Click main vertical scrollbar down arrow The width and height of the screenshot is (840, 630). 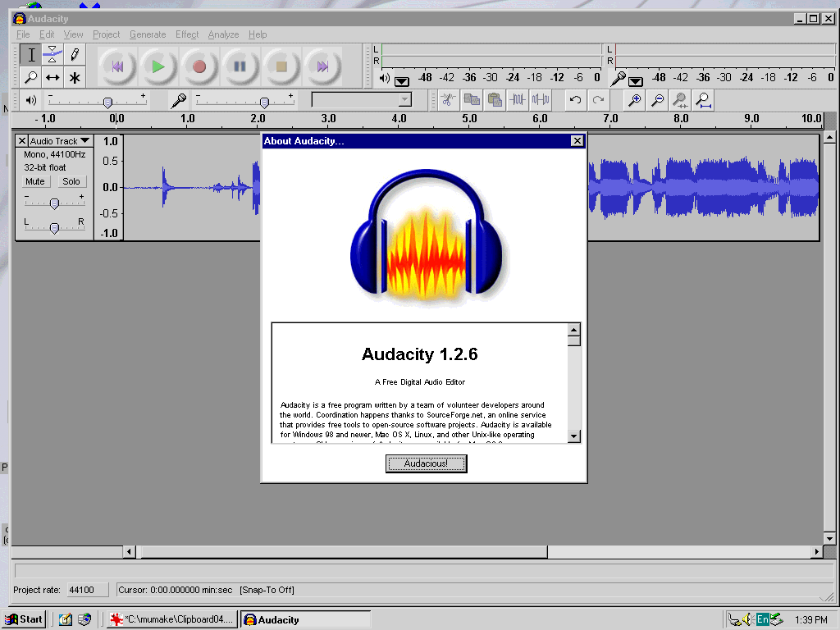829,538
